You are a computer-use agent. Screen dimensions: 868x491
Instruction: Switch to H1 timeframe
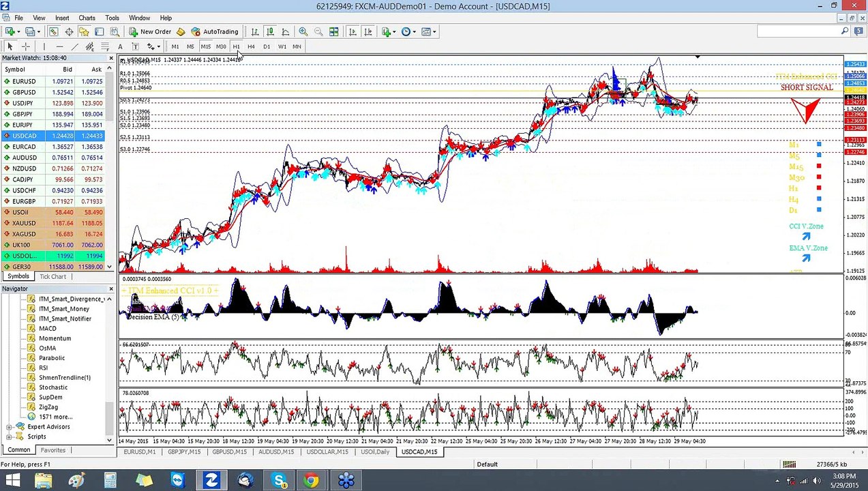coord(236,46)
